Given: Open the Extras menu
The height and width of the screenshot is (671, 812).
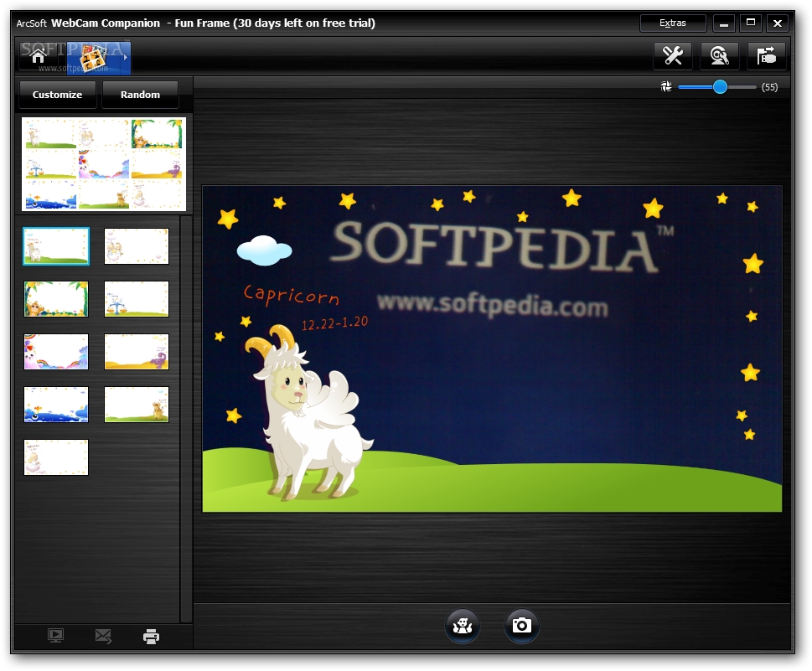Looking at the screenshot, I should 673,23.
